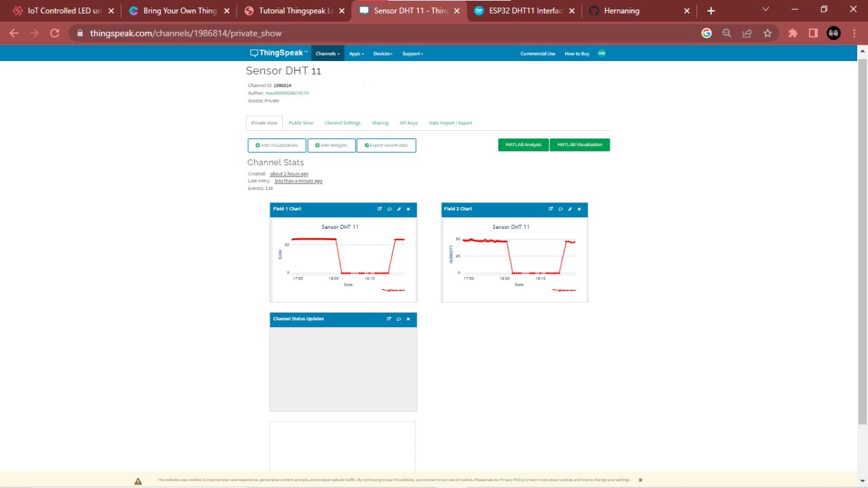Open a new browser tab
868x488 pixels.
tap(711, 11)
